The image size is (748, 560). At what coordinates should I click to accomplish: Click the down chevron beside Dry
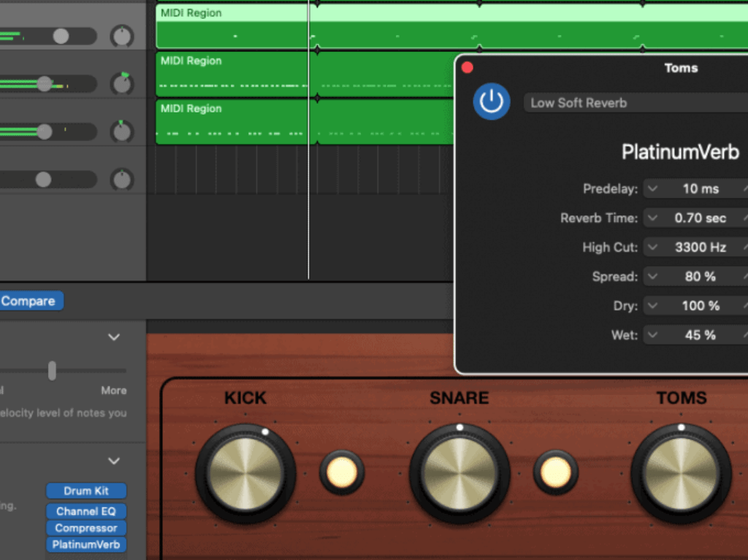(652, 306)
